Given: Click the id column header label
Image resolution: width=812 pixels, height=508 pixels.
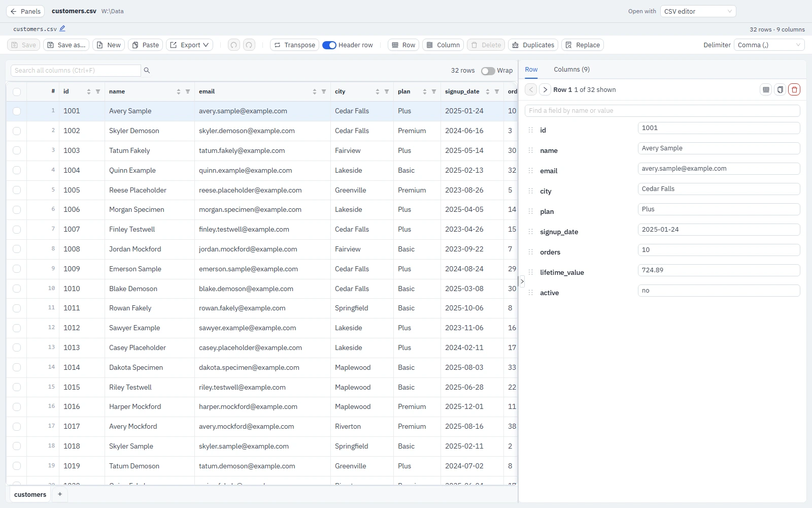Looking at the screenshot, I should tap(66, 91).
